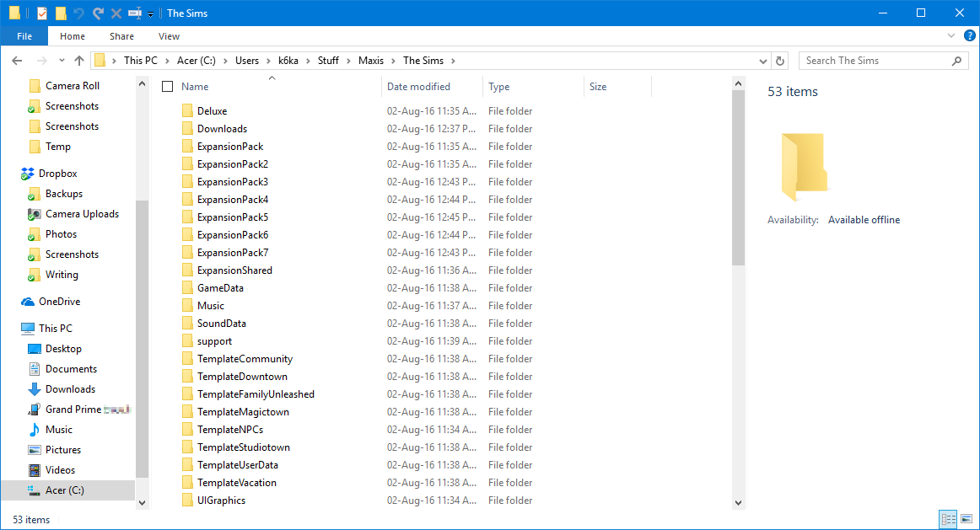
Task: Open Videos under This PC
Action: click(60, 470)
